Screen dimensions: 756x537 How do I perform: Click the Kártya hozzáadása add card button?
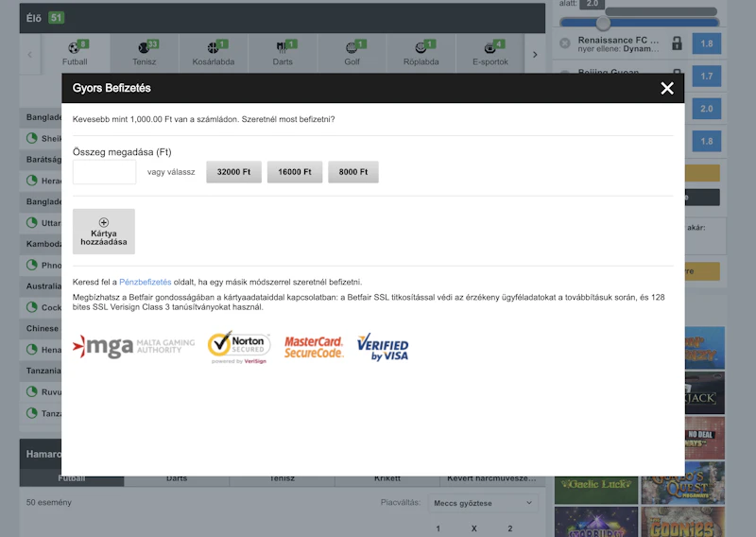(x=104, y=232)
